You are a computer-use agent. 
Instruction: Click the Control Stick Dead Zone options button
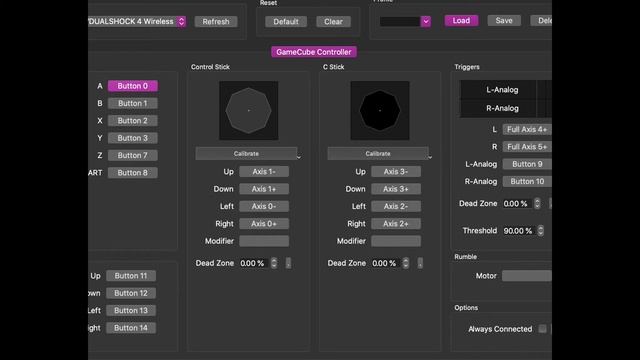click(x=289, y=263)
